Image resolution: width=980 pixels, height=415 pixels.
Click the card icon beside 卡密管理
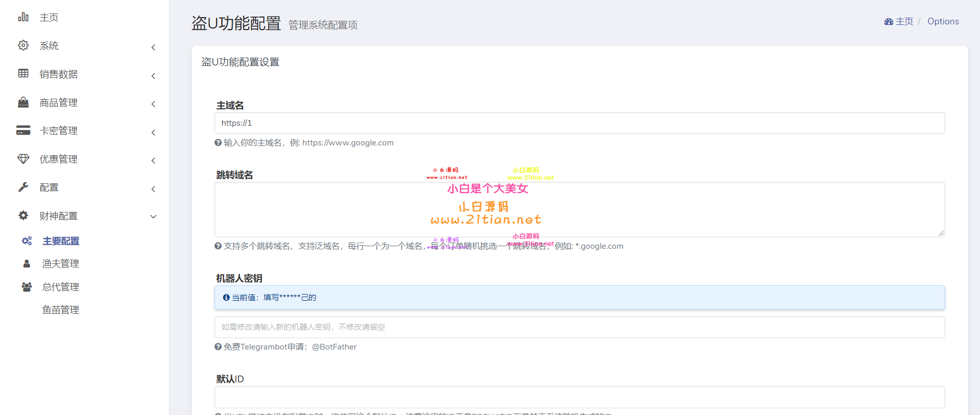click(x=23, y=130)
